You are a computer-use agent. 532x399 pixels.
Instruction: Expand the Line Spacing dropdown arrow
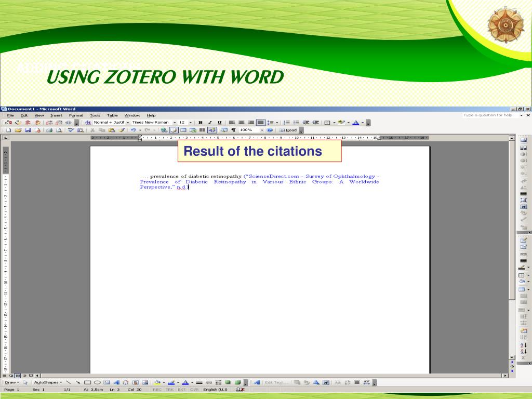pos(277,123)
